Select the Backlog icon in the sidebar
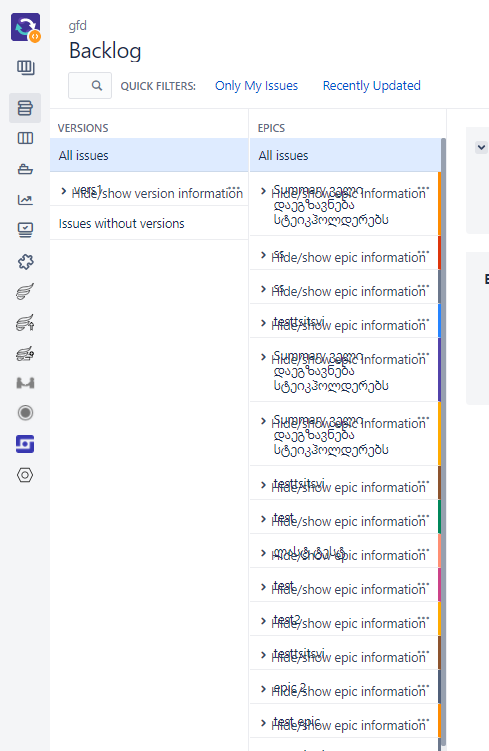The width and height of the screenshot is (489, 751). click(x=25, y=108)
